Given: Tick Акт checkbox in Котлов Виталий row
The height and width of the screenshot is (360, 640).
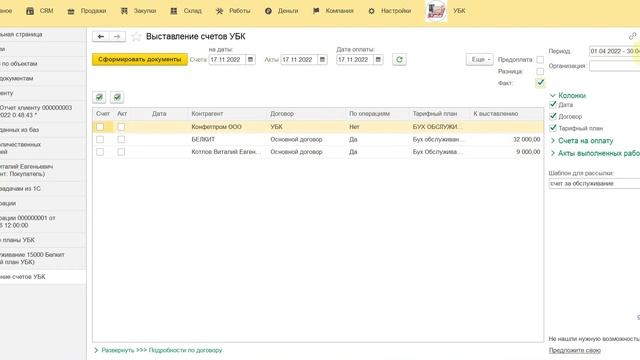Looking at the screenshot, I should 121,152.
